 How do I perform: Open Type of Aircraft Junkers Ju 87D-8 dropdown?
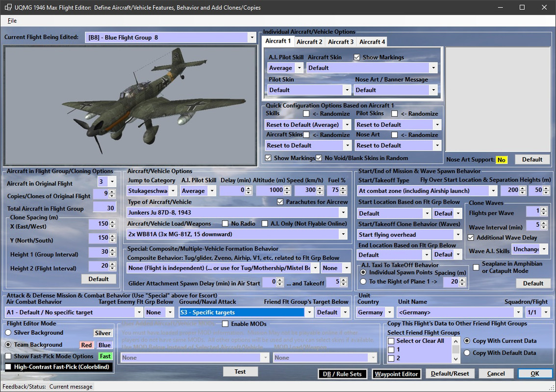click(x=237, y=213)
